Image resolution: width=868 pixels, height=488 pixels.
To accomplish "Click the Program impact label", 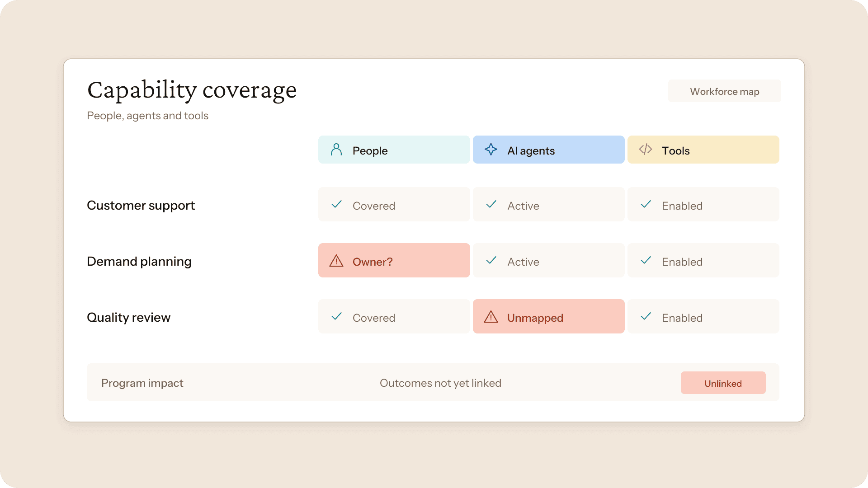I will click(142, 383).
